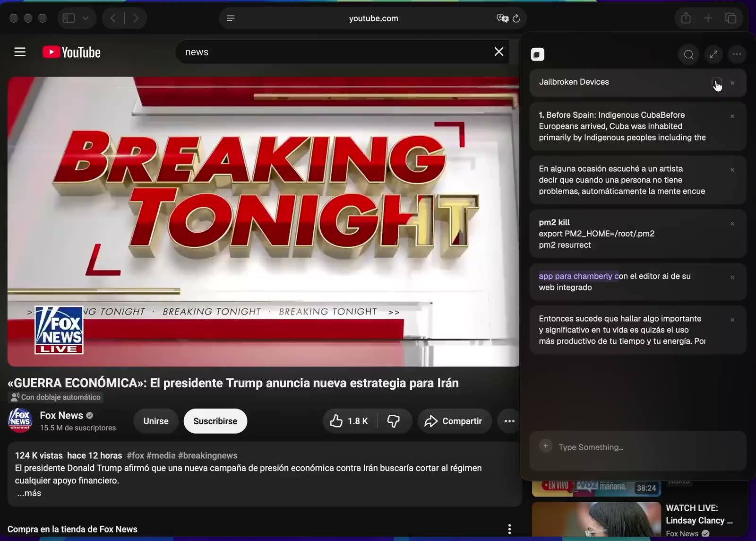Share the video via Compartir
This screenshot has height=541, width=756.
coord(454,421)
